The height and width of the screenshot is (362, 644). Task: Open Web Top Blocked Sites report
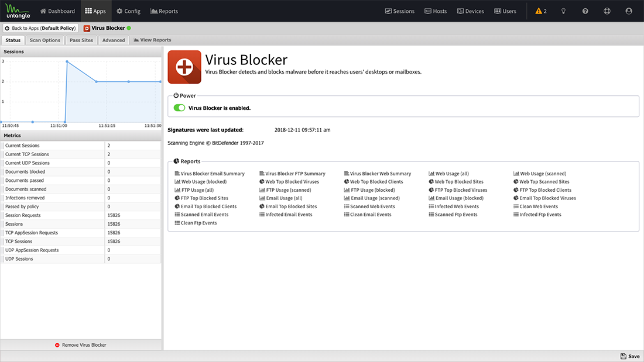coord(456,182)
